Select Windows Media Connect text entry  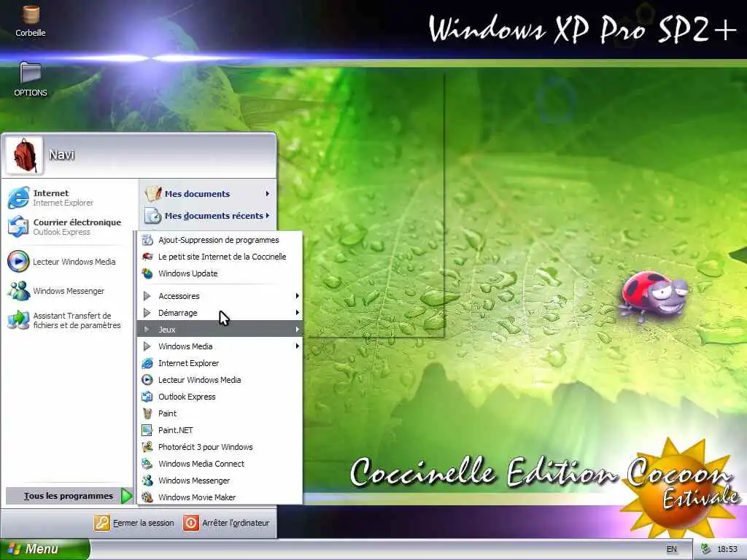(x=201, y=464)
